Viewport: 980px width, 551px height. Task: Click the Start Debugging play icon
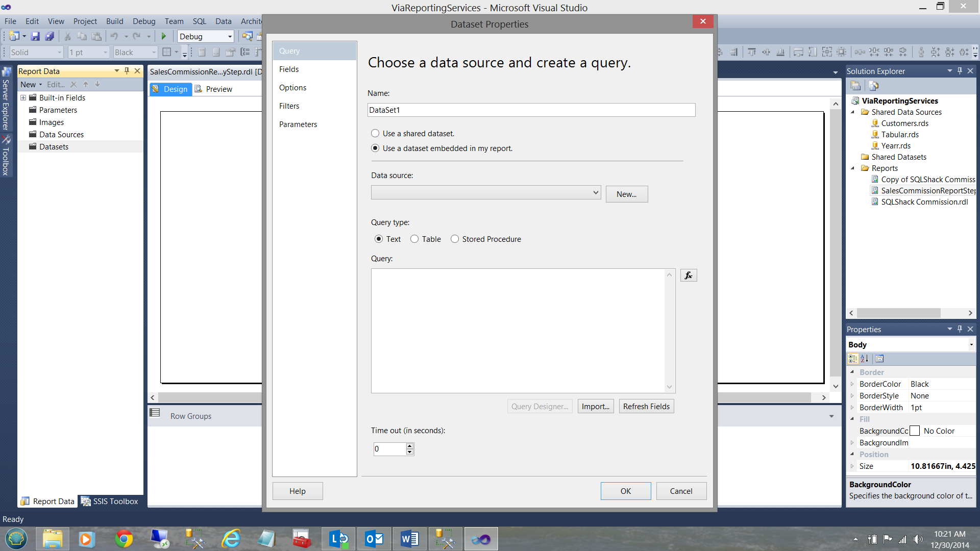[x=164, y=36]
